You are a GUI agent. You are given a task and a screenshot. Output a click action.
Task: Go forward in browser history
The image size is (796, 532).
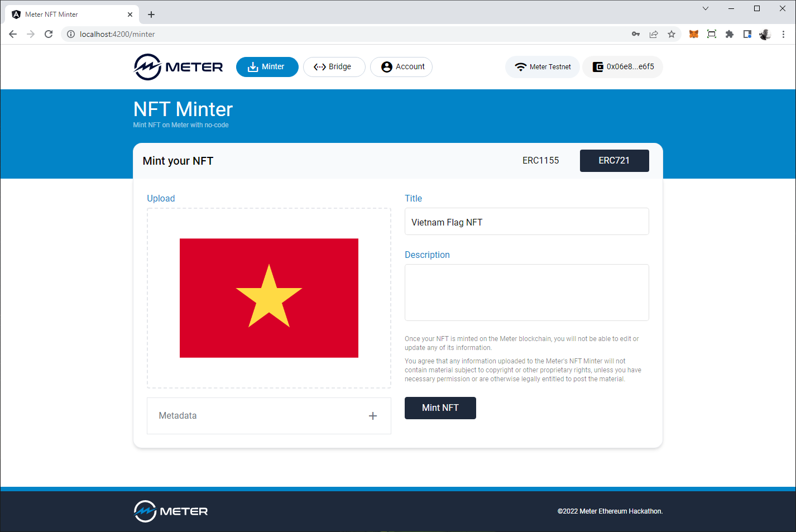click(31, 34)
